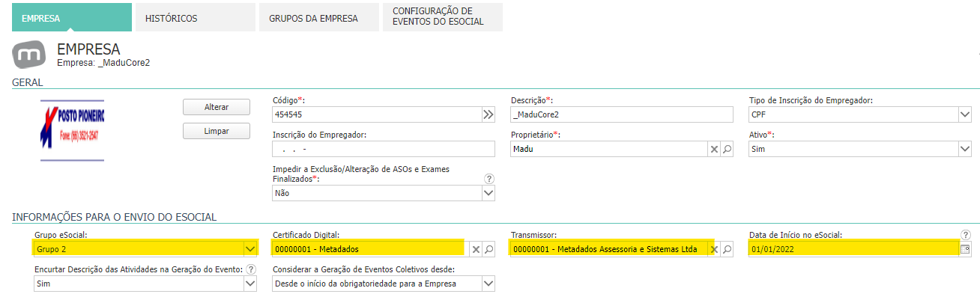Expand Impedir Exclusão de ASOs dropdown
The width and height of the screenshot is (980, 297).
[x=489, y=193]
